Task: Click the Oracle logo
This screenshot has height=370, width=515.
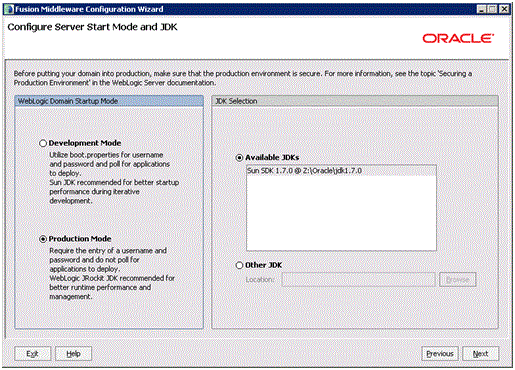Action: tap(458, 38)
